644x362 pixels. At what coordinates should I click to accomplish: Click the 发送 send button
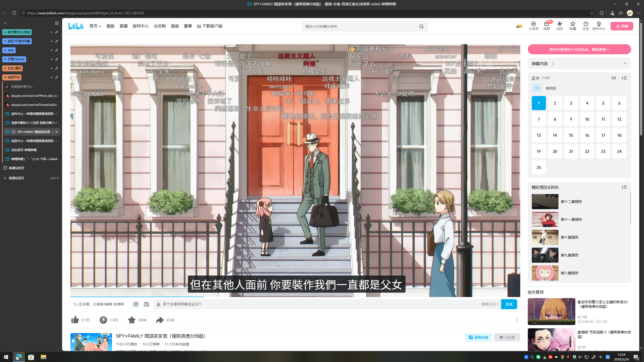point(509,304)
